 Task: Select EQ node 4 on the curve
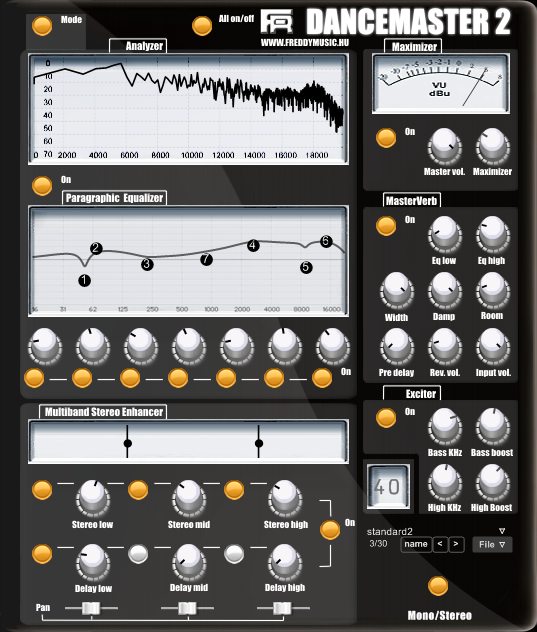click(253, 245)
